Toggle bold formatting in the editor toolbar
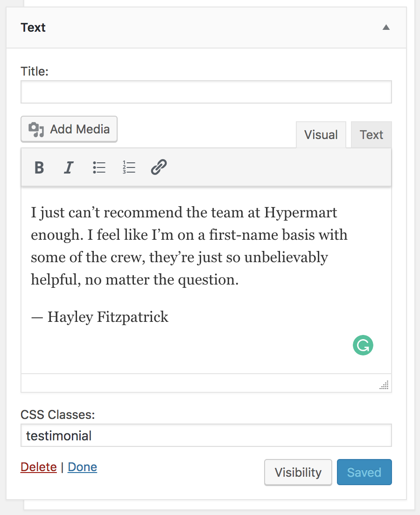420x515 pixels. coord(39,167)
